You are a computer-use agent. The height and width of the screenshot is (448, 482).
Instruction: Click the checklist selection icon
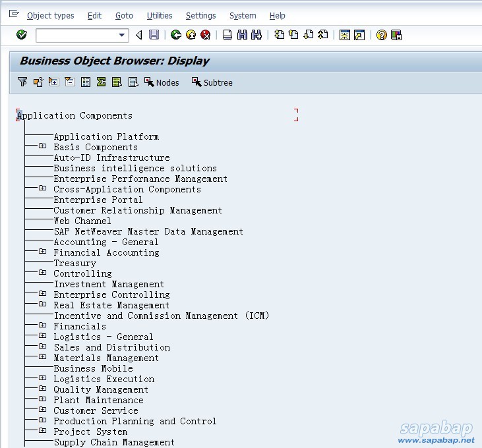pyautogui.click(x=86, y=82)
